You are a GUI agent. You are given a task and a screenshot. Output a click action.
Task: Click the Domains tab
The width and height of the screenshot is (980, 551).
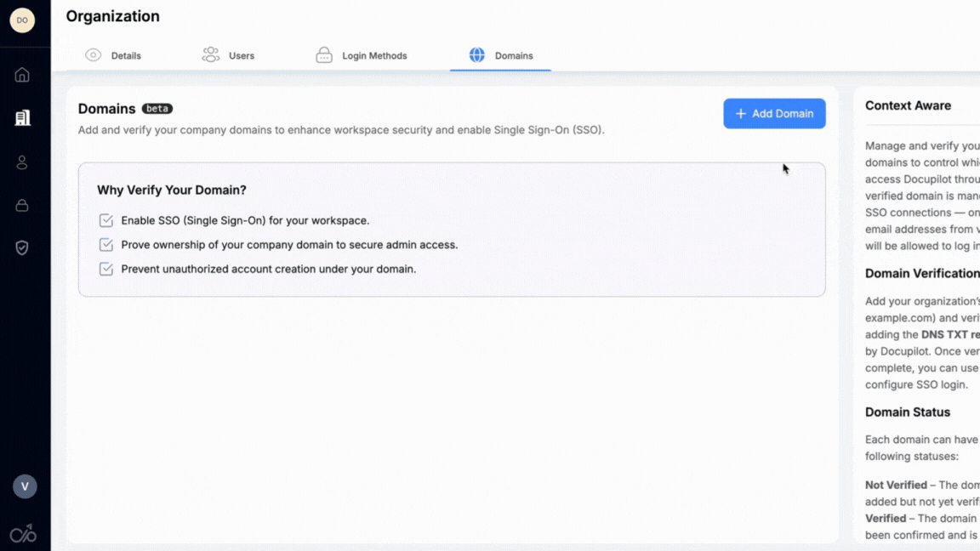pyautogui.click(x=501, y=55)
